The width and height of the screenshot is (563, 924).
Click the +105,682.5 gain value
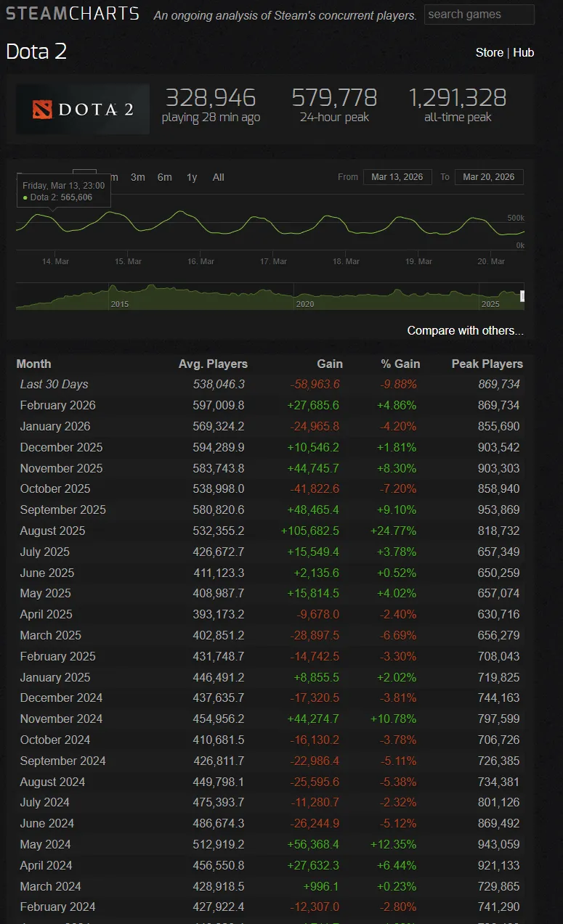pos(310,531)
